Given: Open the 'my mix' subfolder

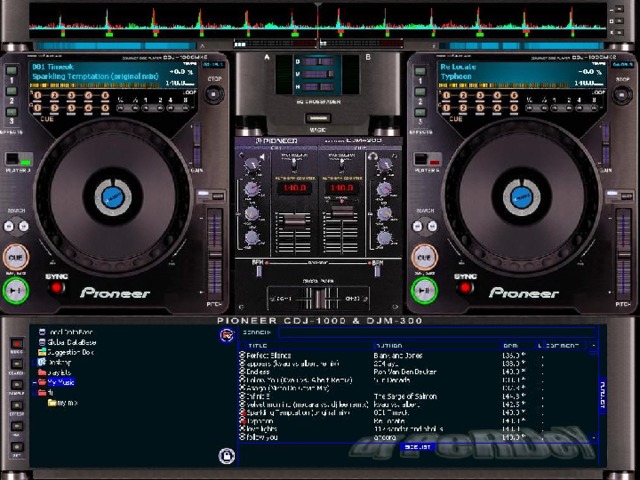Looking at the screenshot, I should tap(63, 403).
